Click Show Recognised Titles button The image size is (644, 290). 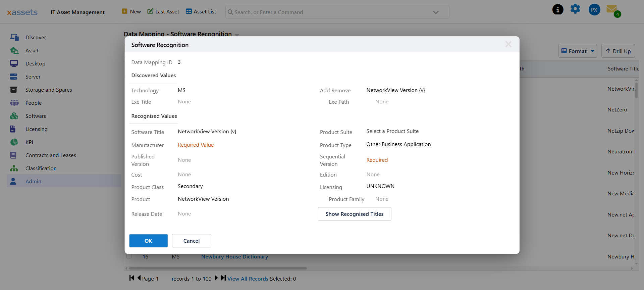point(355,214)
